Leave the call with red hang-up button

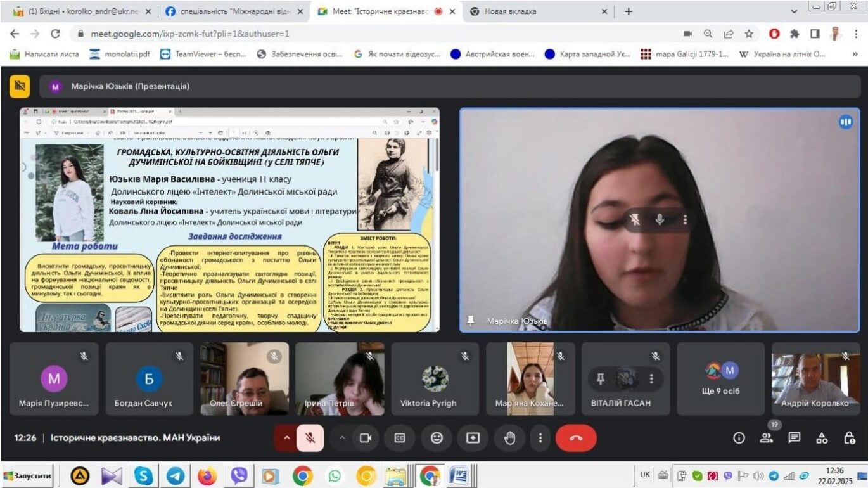576,438
